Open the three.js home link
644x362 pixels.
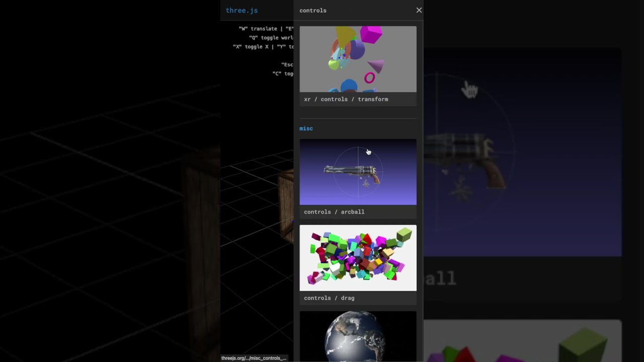coord(242,10)
